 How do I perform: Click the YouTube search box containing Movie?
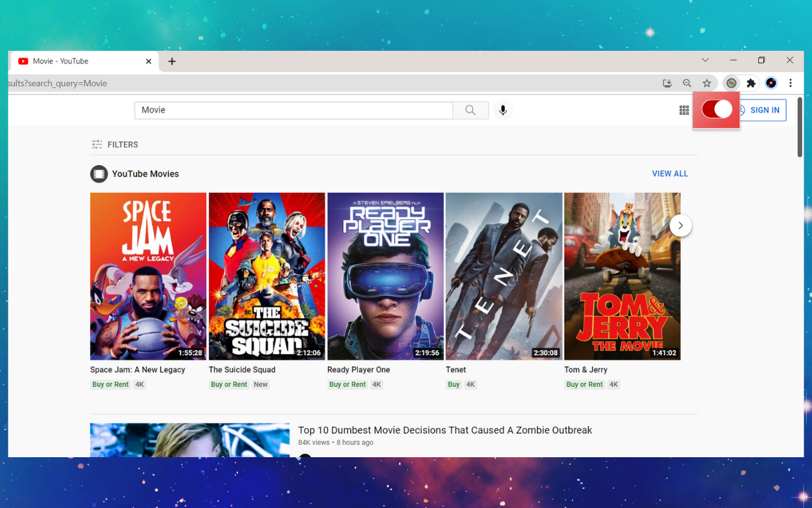coord(293,110)
